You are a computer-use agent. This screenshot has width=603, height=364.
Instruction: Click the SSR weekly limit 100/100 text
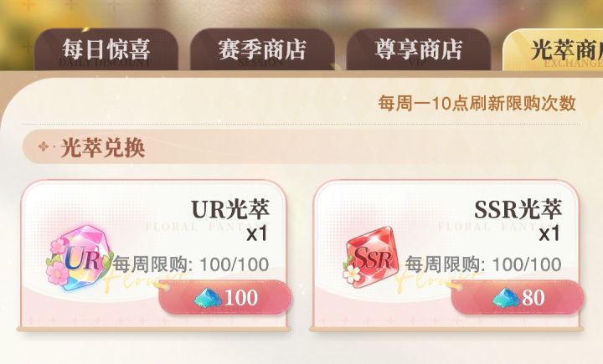tap(483, 264)
